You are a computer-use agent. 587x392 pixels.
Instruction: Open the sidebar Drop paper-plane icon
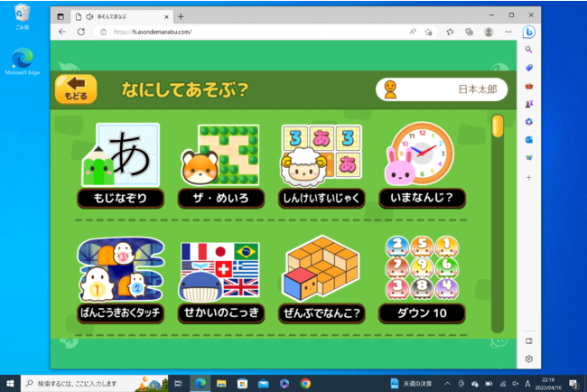point(528,158)
